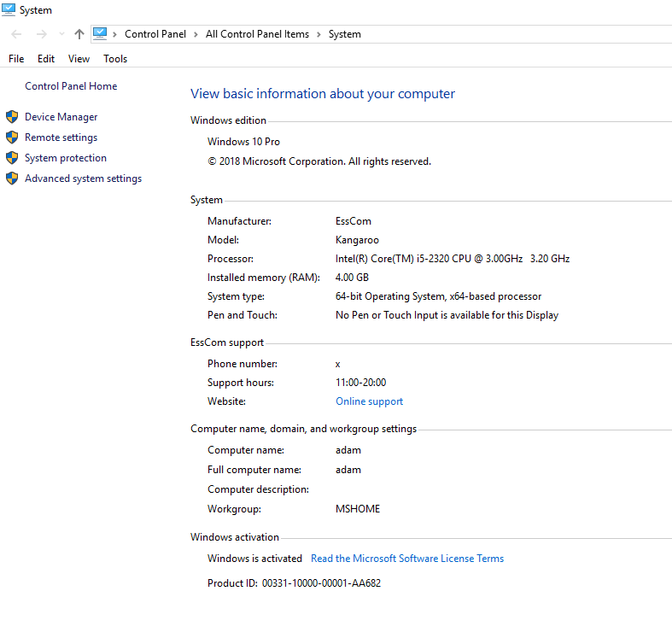Click the support hours 11:00-20:00 value

(360, 383)
